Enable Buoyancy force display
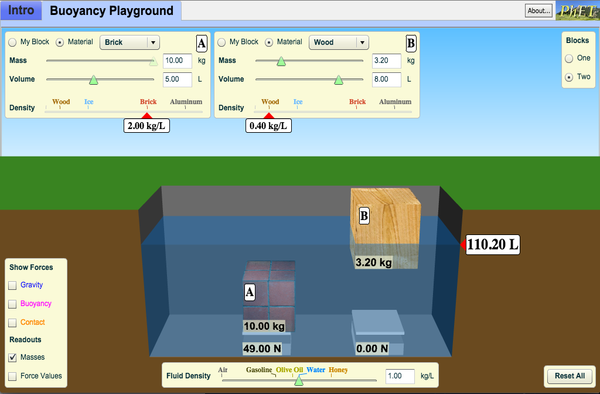The width and height of the screenshot is (600, 394). coord(13,304)
